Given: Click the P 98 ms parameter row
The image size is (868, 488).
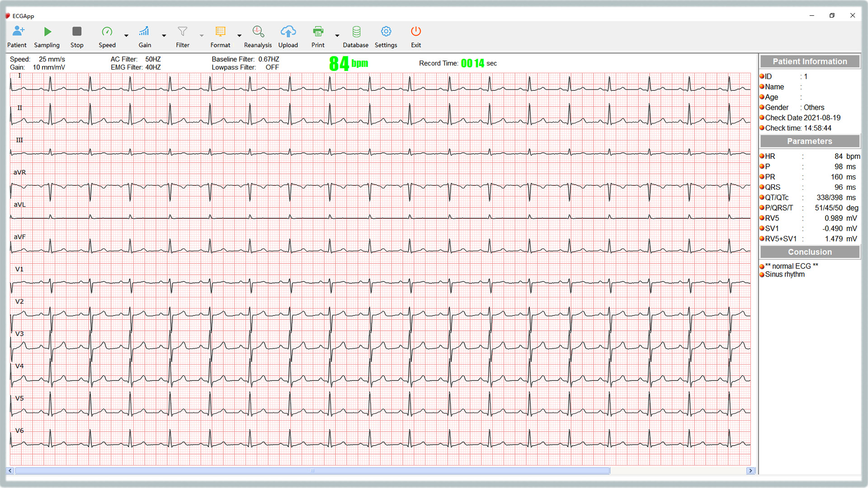Looking at the screenshot, I should pos(810,167).
